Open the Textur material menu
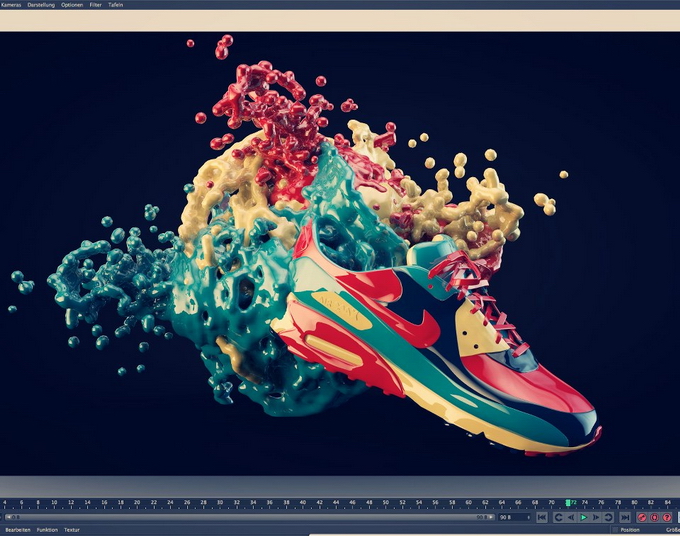 (72, 529)
